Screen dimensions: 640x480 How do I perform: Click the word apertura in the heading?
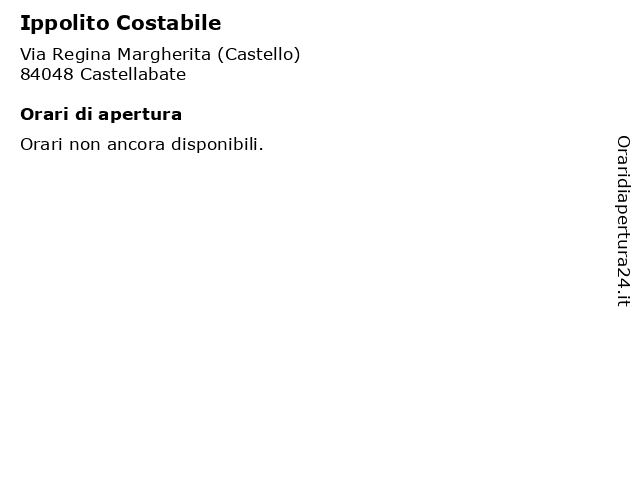140,115
